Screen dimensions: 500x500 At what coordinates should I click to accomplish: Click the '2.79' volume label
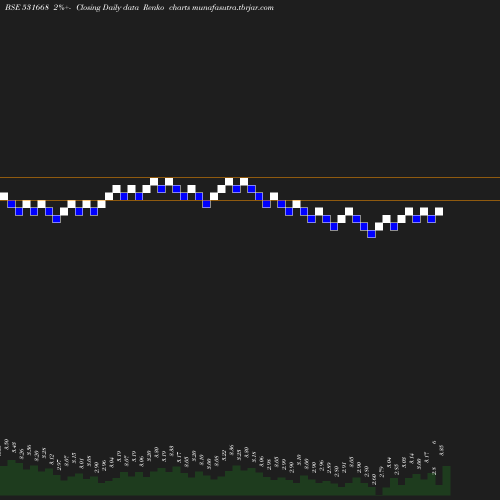(382, 472)
